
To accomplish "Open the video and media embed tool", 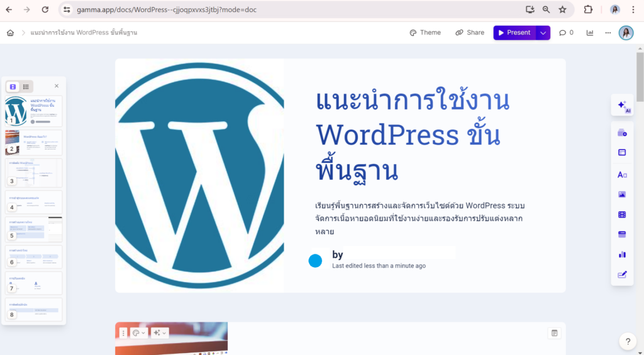I will pyautogui.click(x=622, y=214).
